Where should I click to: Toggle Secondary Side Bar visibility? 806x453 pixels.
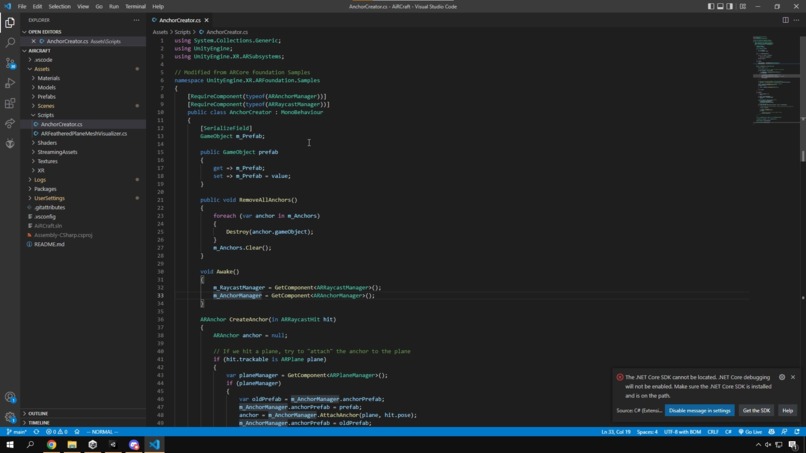pos(729,7)
